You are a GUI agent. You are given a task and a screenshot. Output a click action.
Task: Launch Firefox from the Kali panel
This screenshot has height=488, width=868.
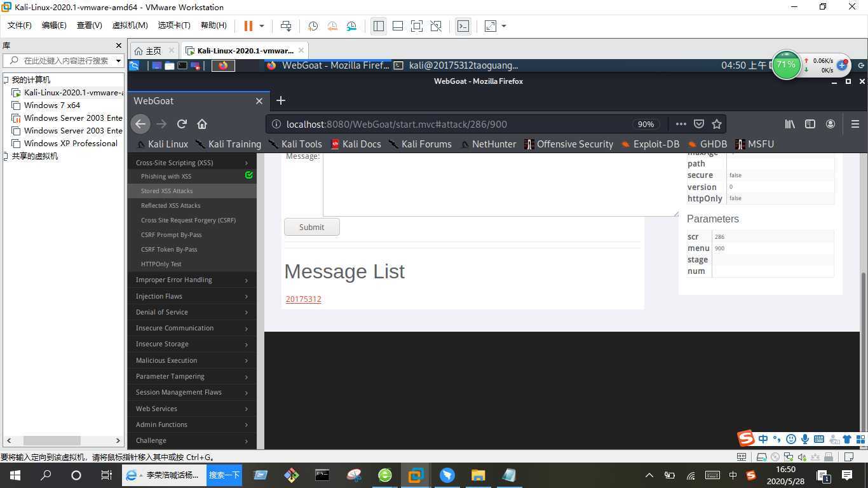coord(223,65)
